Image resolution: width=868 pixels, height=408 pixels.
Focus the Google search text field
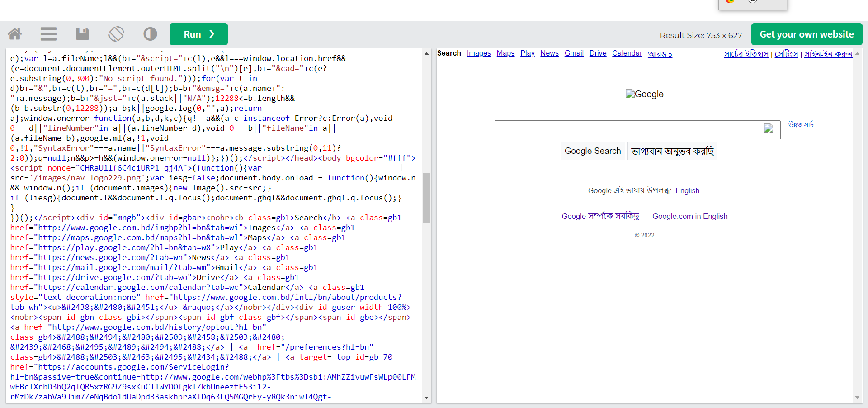(x=628, y=129)
